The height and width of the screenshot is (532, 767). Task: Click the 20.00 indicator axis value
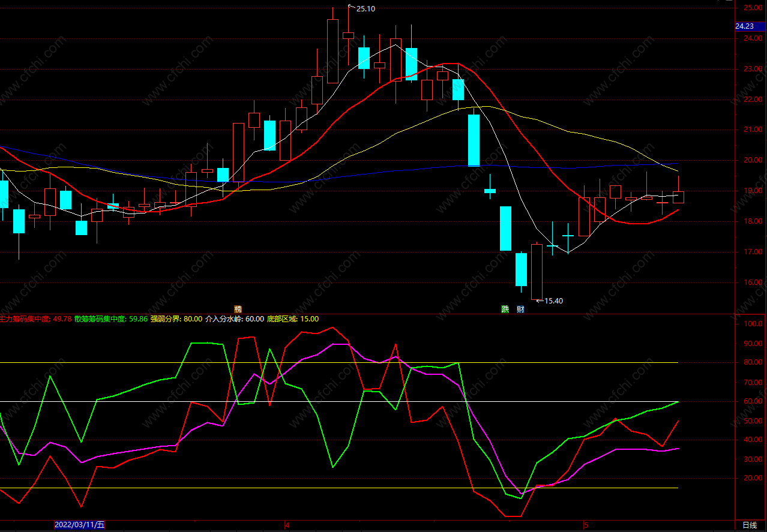click(753, 479)
